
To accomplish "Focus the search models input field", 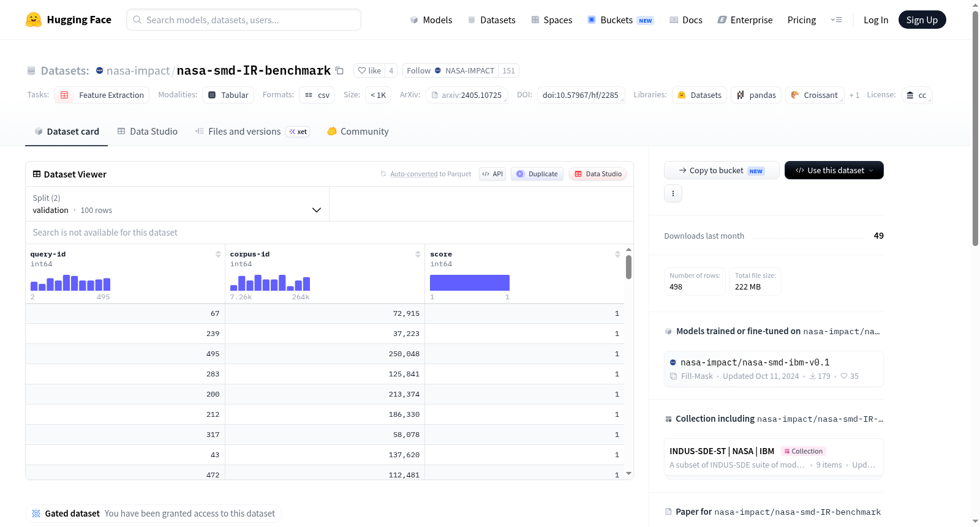I will (244, 20).
